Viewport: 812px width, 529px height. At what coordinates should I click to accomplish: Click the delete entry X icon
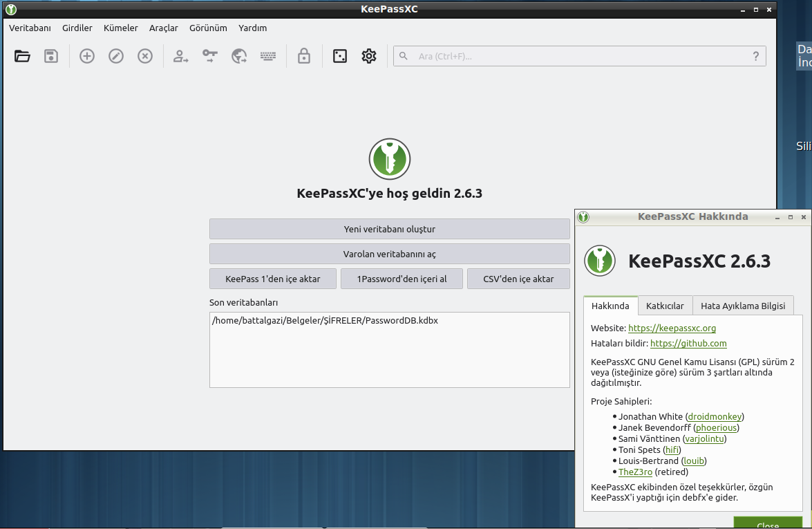click(145, 56)
